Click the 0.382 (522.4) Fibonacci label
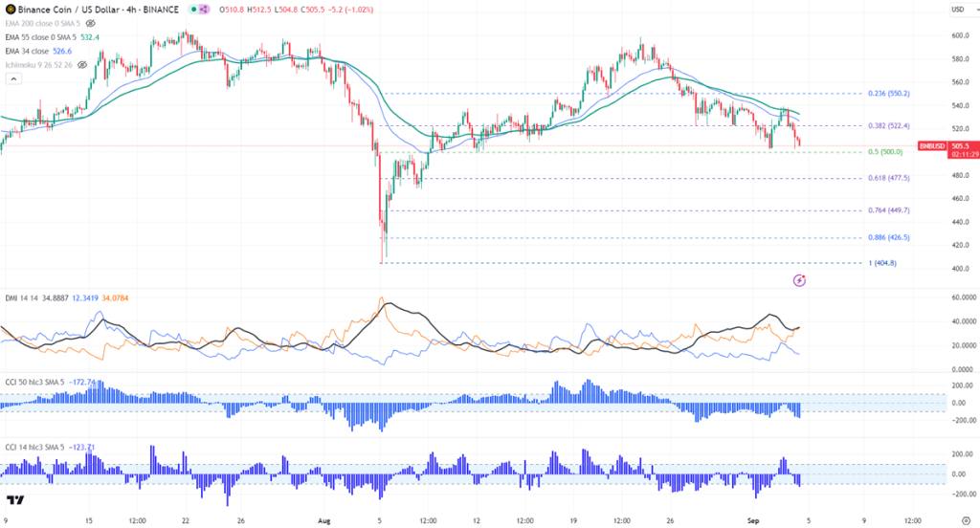The image size is (980, 528). coord(889,125)
